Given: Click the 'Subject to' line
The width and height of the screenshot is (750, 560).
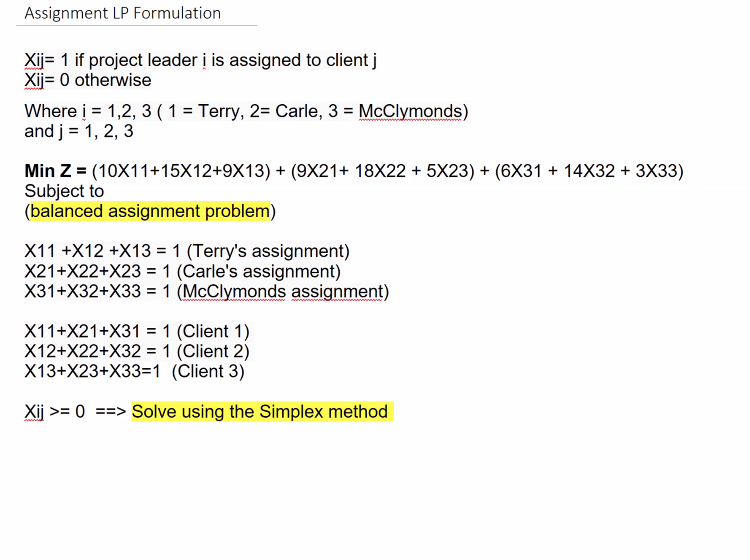Looking at the screenshot, I should (x=64, y=191).
